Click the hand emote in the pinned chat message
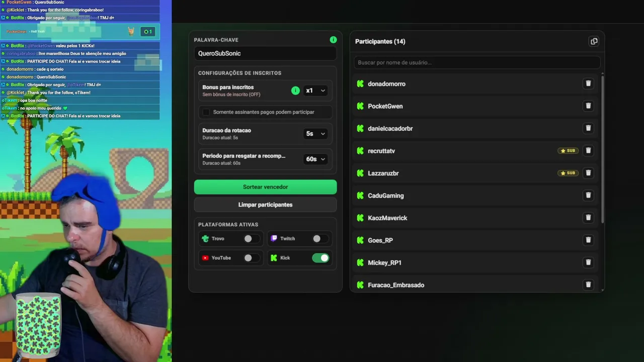Image resolution: width=644 pixels, height=362 pixels. click(x=131, y=32)
